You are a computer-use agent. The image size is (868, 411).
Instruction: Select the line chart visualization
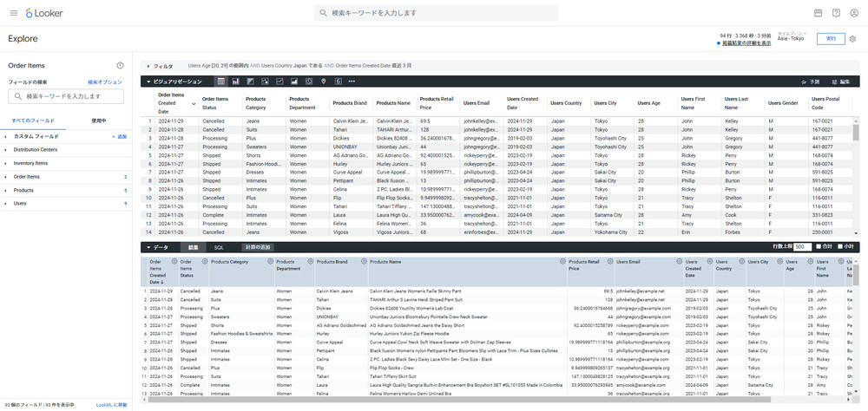click(279, 82)
